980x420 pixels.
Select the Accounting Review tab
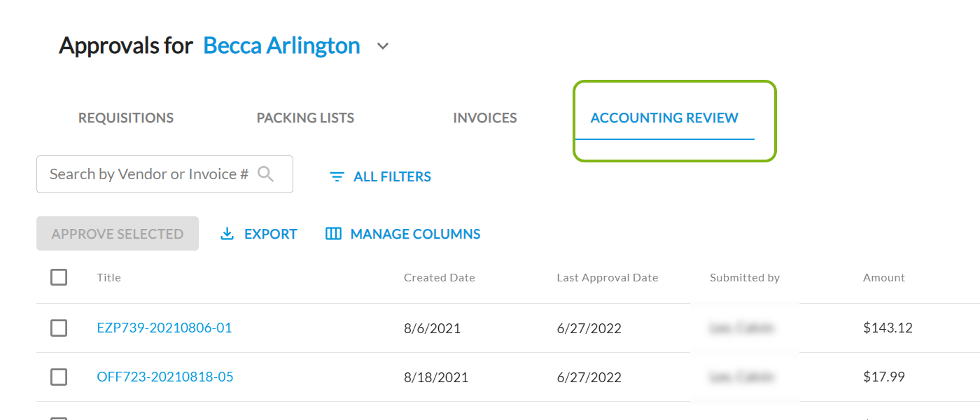click(664, 118)
